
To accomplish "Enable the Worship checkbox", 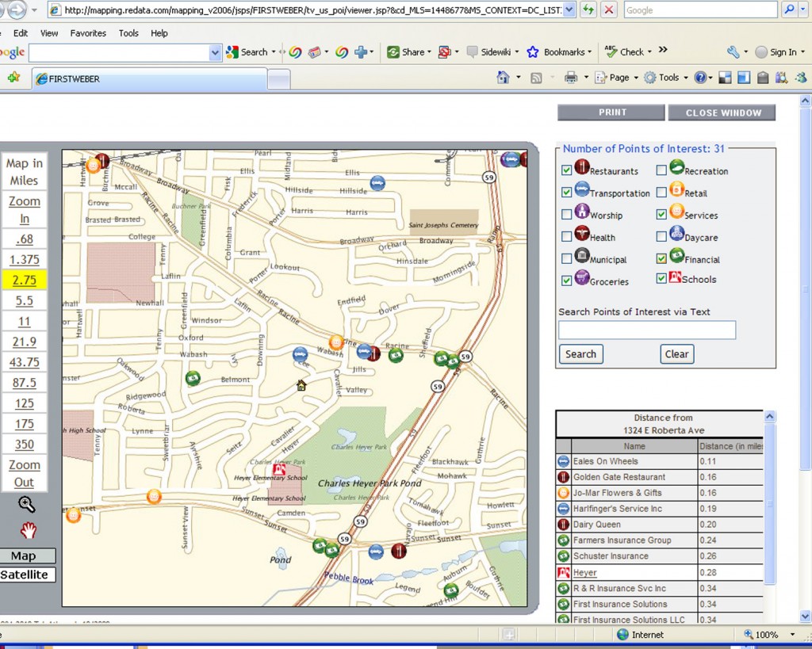I will (566, 214).
